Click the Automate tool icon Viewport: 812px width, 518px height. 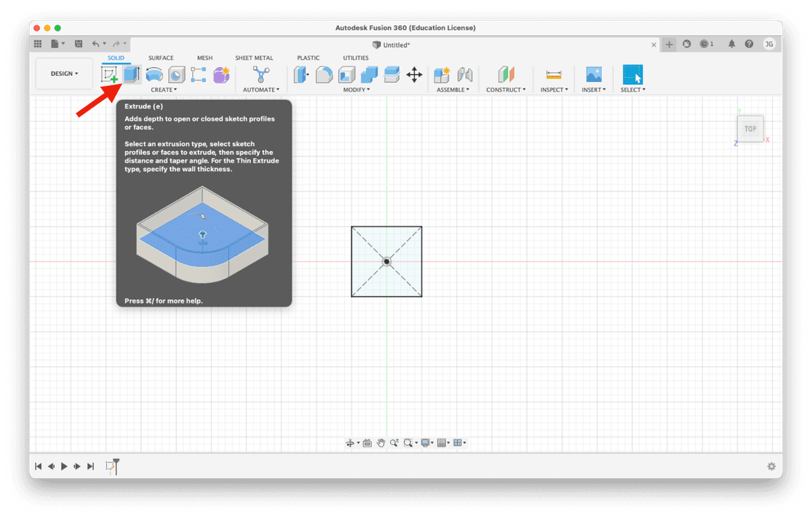tap(261, 74)
